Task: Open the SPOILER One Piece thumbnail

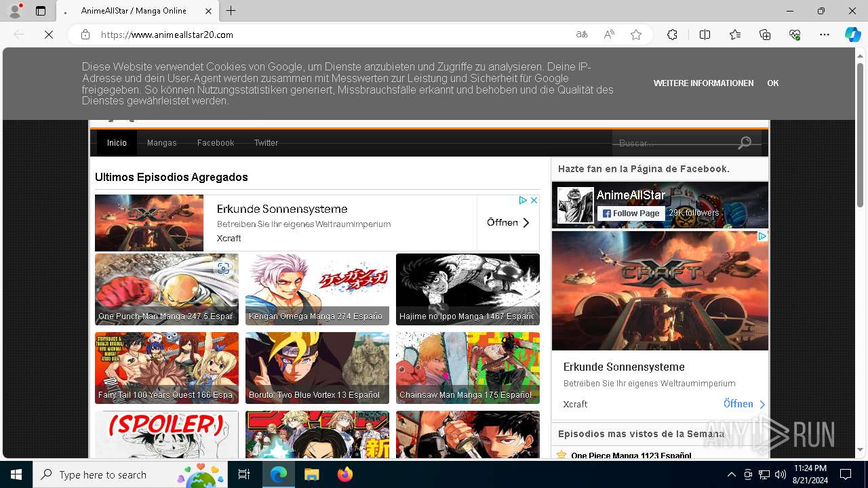Action: coord(167,434)
